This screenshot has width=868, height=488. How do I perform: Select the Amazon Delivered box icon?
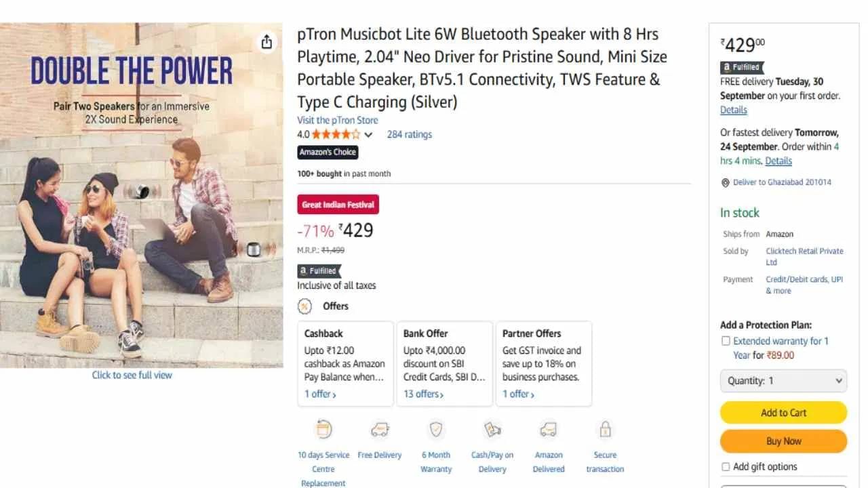[x=548, y=428]
